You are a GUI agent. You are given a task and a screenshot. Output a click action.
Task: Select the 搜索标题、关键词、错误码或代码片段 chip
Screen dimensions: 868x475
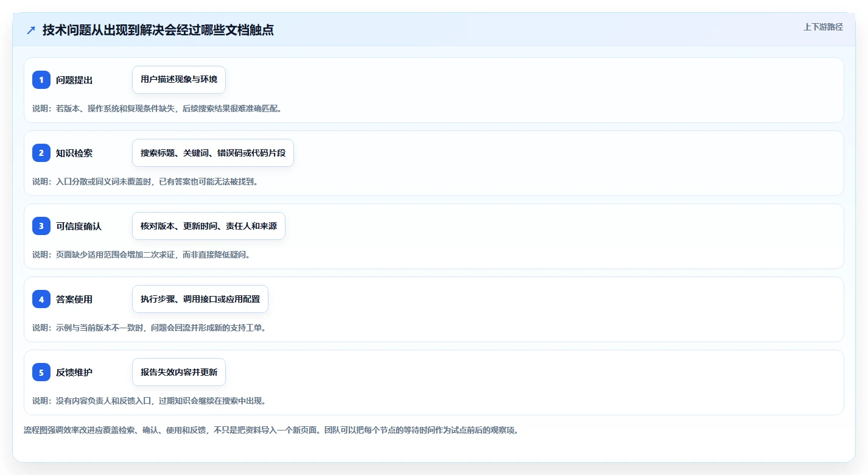[x=213, y=153]
